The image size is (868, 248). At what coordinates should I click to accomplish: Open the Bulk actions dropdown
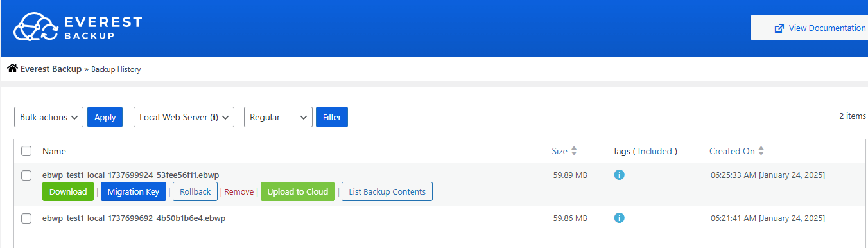(49, 117)
